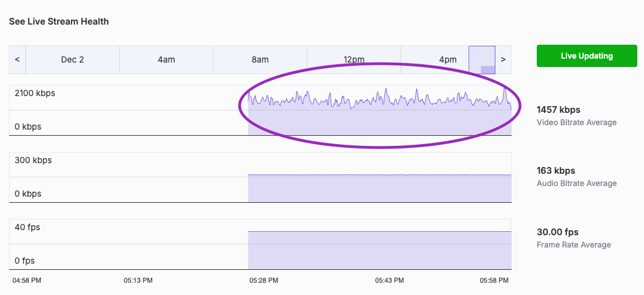The height and width of the screenshot is (295, 644).
Task: Click the See Live Stream Health heading
Action: 59,21
